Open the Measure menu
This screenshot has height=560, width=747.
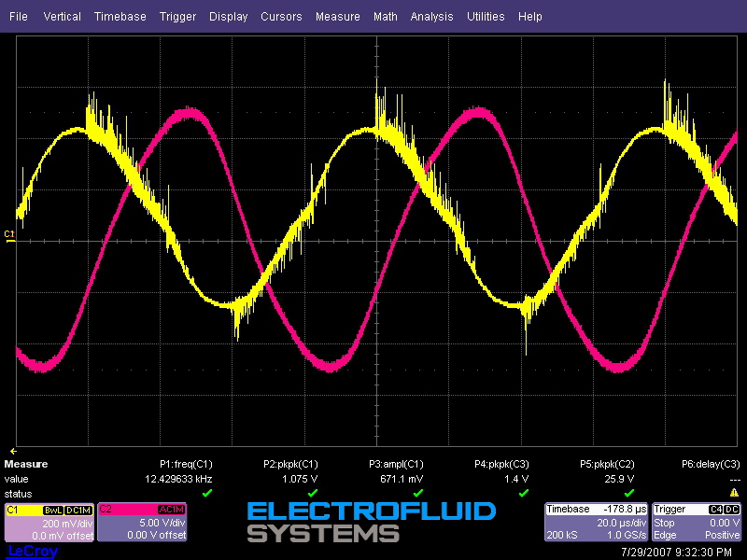coord(338,16)
